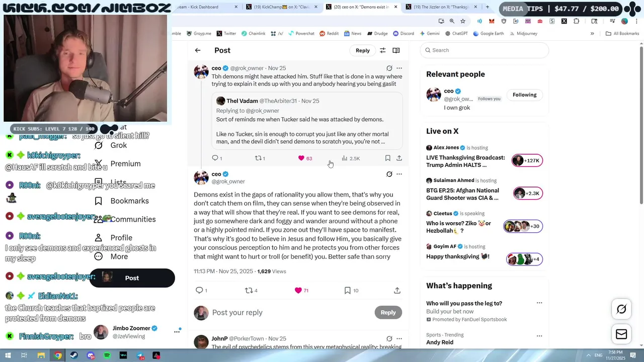Open Alex Jones Thanksgiving Broadcast live link

coord(465,161)
